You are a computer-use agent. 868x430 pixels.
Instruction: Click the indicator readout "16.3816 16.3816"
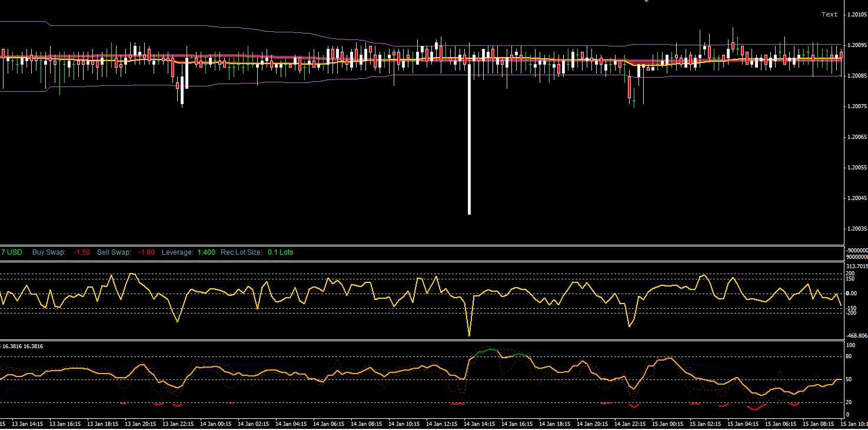coord(23,346)
